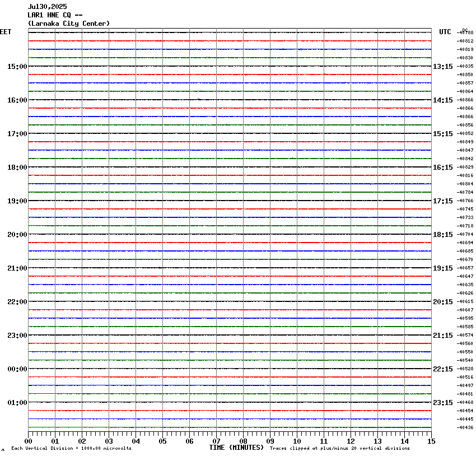Select the DC offset value -40766
Viewport: 476px width, 456px height.
coord(465,201)
